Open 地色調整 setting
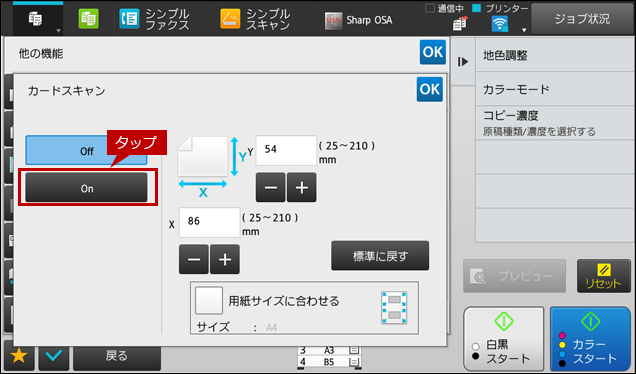The width and height of the screenshot is (636, 374). [x=554, y=55]
